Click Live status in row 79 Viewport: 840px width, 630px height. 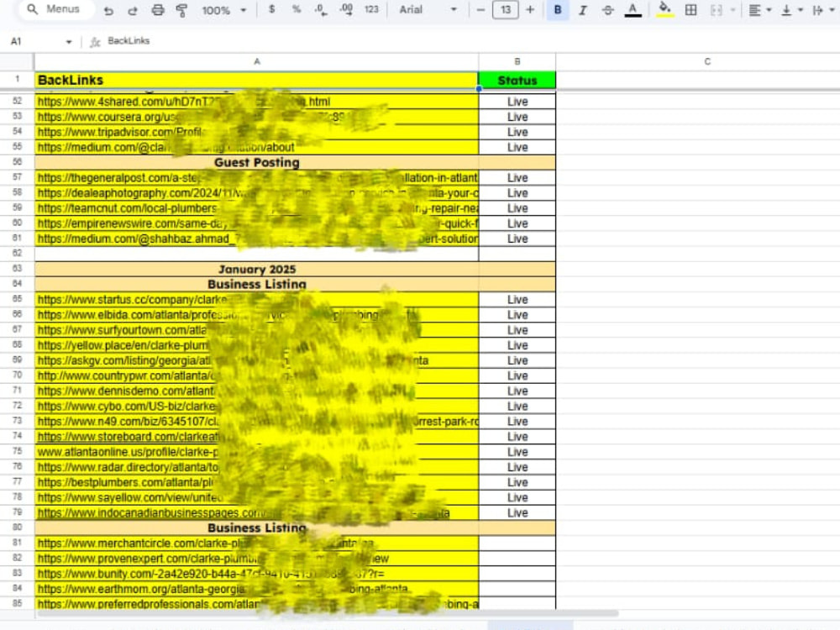tap(517, 512)
